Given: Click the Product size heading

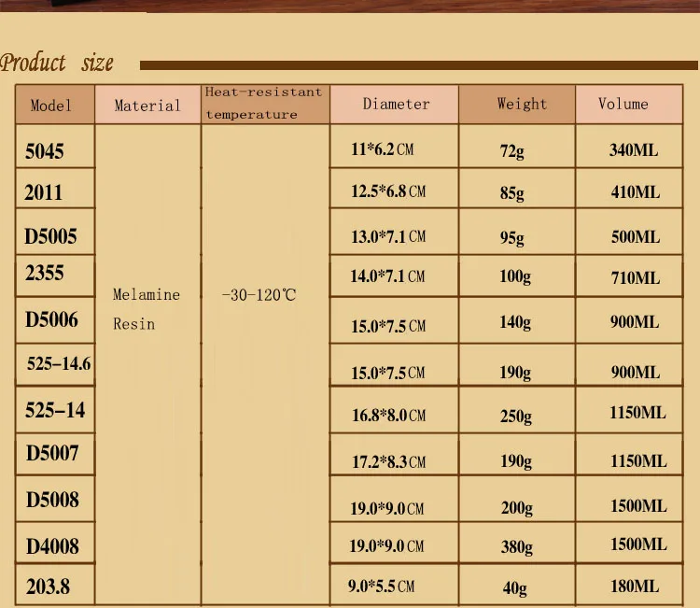Looking at the screenshot, I should click(57, 63).
